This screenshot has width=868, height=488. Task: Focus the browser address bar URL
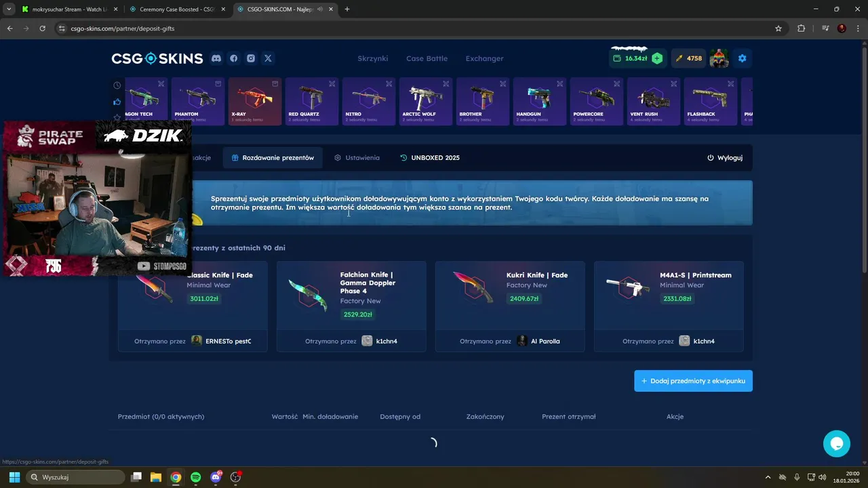[414, 28]
